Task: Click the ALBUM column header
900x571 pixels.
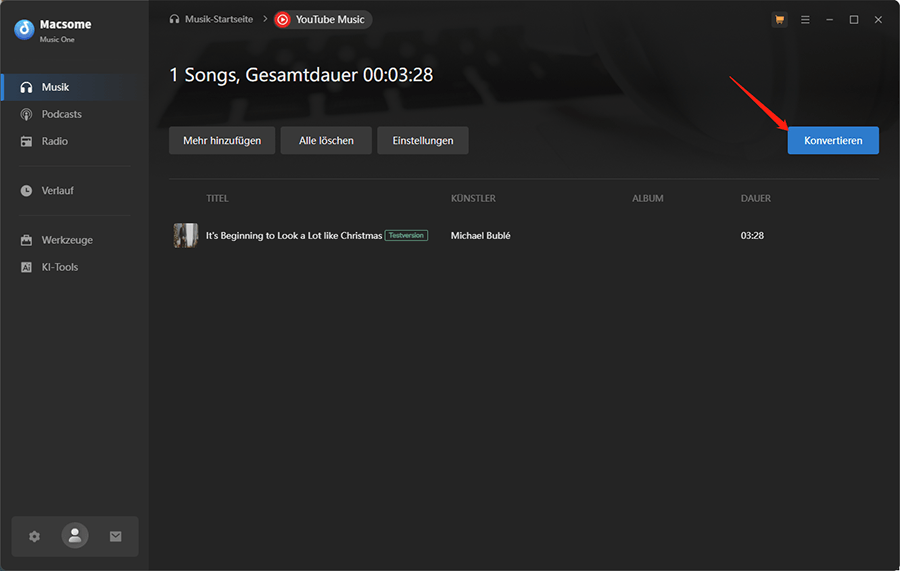Action: click(x=648, y=199)
